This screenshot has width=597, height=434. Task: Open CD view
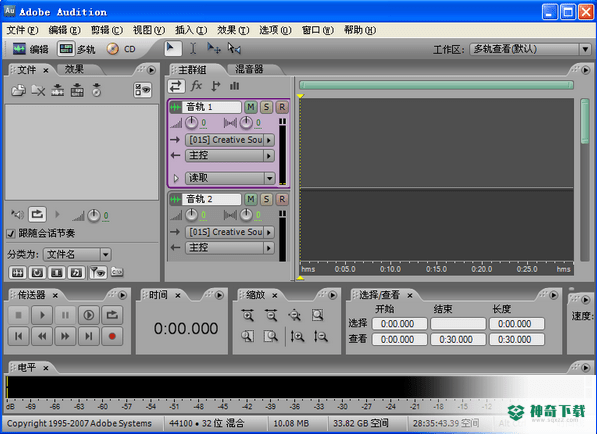(x=121, y=49)
